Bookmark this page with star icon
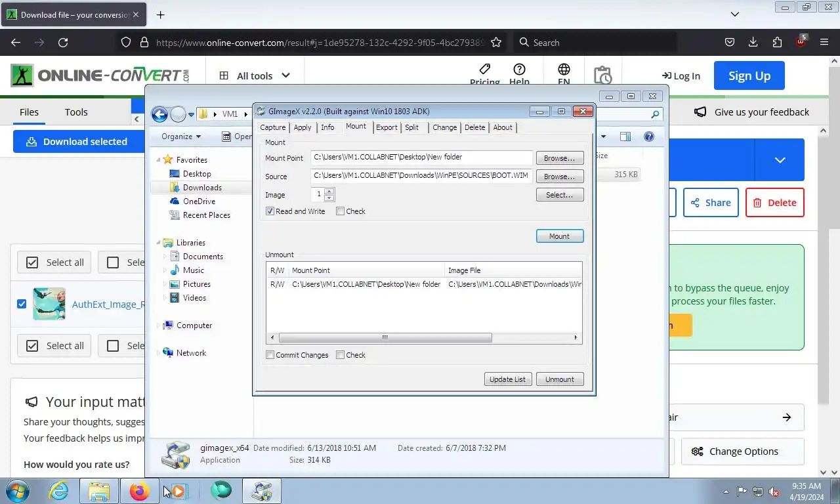The image size is (840, 504). [x=496, y=43]
